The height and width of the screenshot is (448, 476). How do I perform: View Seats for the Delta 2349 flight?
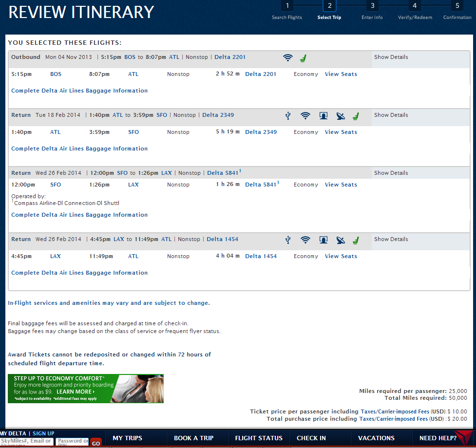point(341,132)
